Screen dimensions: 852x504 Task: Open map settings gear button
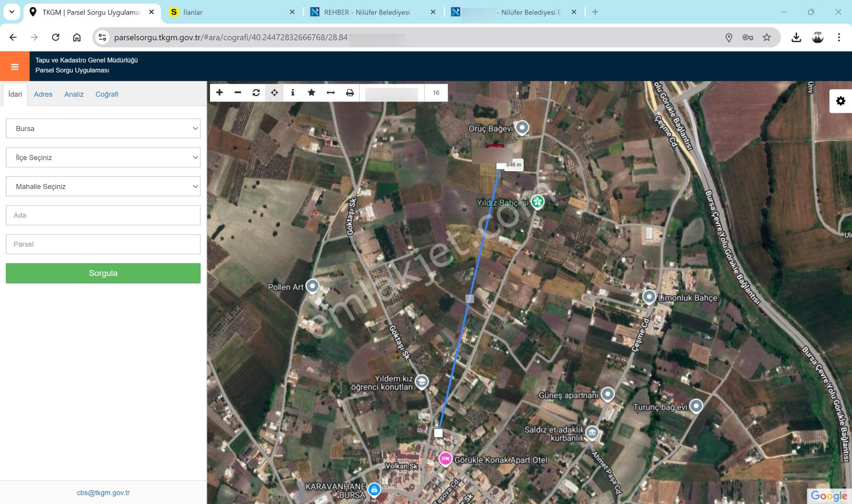[840, 101]
